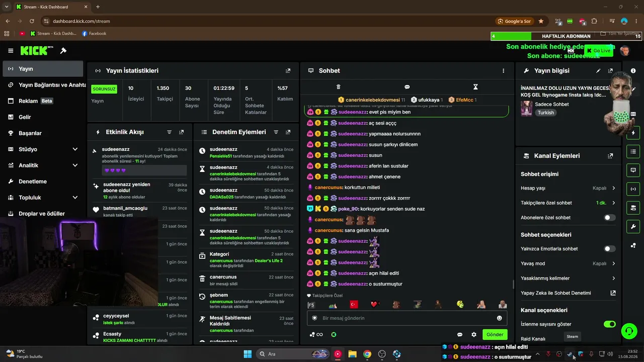The width and height of the screenshot is (644, 362).
Task: Open File Explorer from the taskbar
Action: pyautogui.click(x=352, y=354)
